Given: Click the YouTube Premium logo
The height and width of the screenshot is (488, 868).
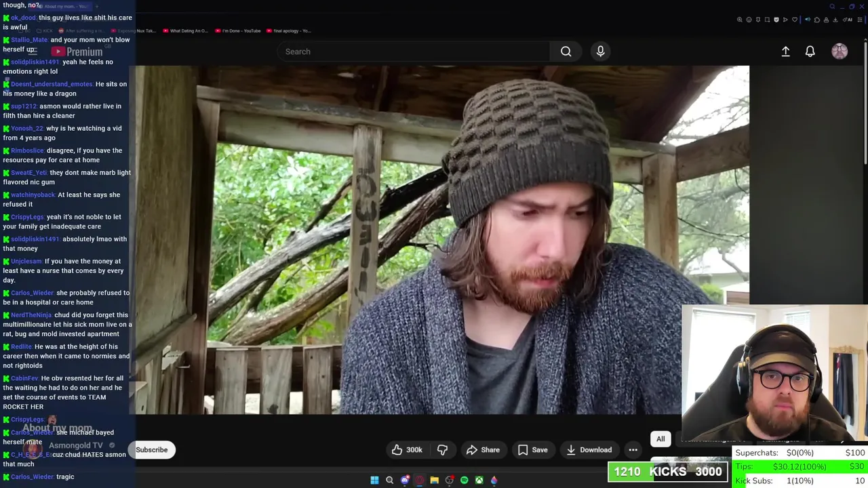Looking at the screenshot, I should (x=77, y=52).
